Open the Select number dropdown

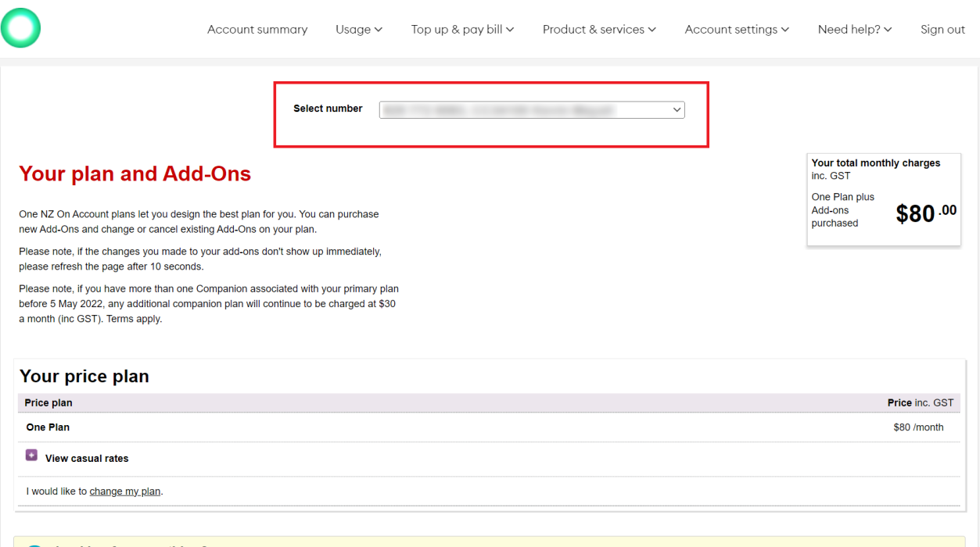(x=532, y=110)
